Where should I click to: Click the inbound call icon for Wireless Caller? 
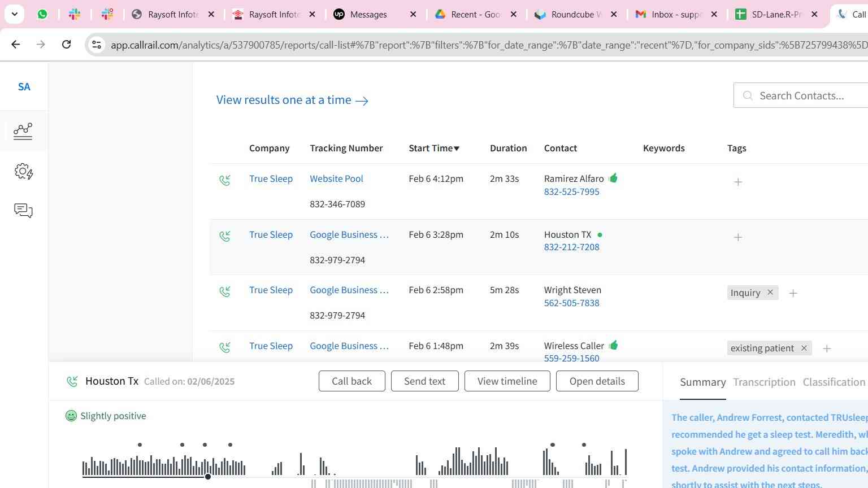pos(225,347)
